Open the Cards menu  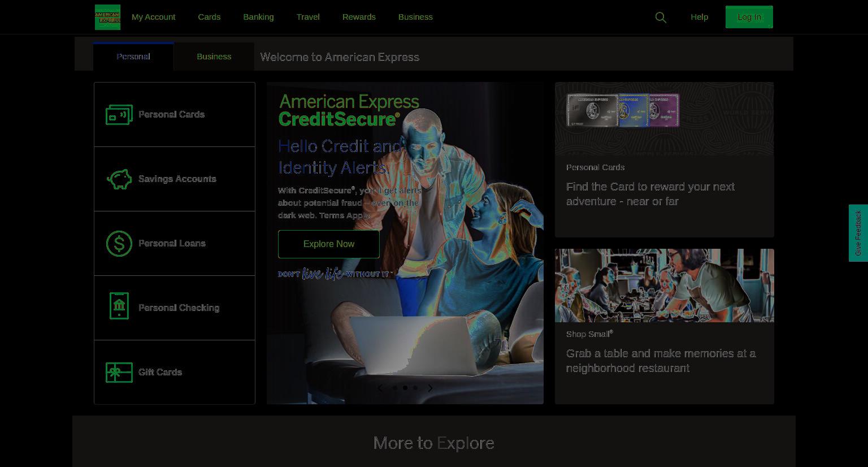(209, 17)
